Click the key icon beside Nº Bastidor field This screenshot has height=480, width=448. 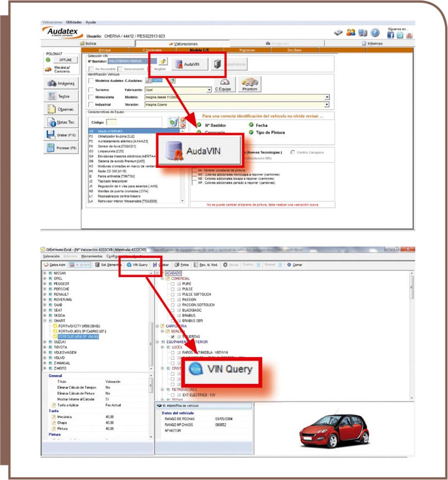pyautogui.click(x=163, y=61)
